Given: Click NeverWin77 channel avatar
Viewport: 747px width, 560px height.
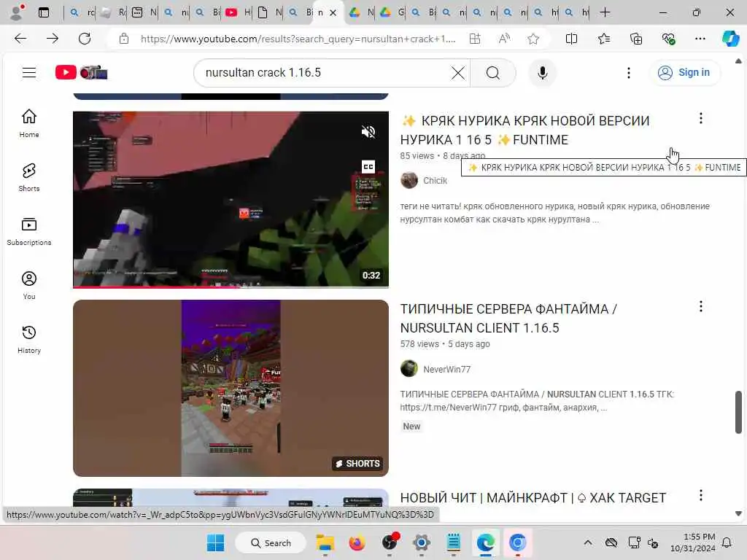Looking at the screenshot, I should tap(409, 368).
